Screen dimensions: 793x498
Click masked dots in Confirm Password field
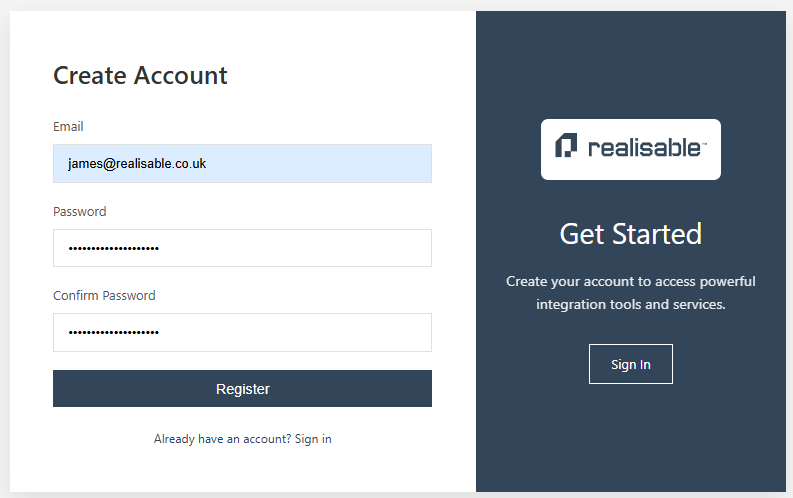click(113, 332)
